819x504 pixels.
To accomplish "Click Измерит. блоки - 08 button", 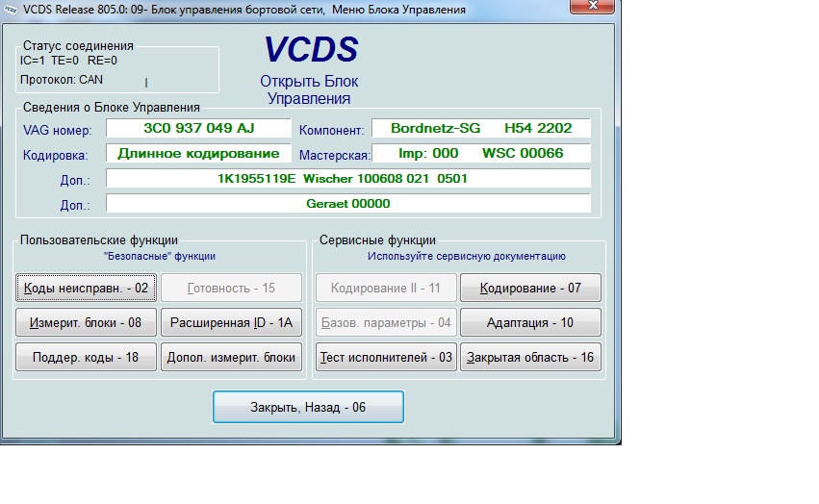I will click(87, 322).
